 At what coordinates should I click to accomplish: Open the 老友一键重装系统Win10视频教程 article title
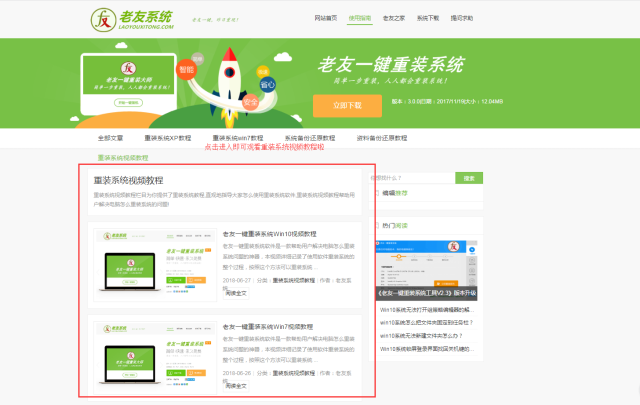[269, 234]
